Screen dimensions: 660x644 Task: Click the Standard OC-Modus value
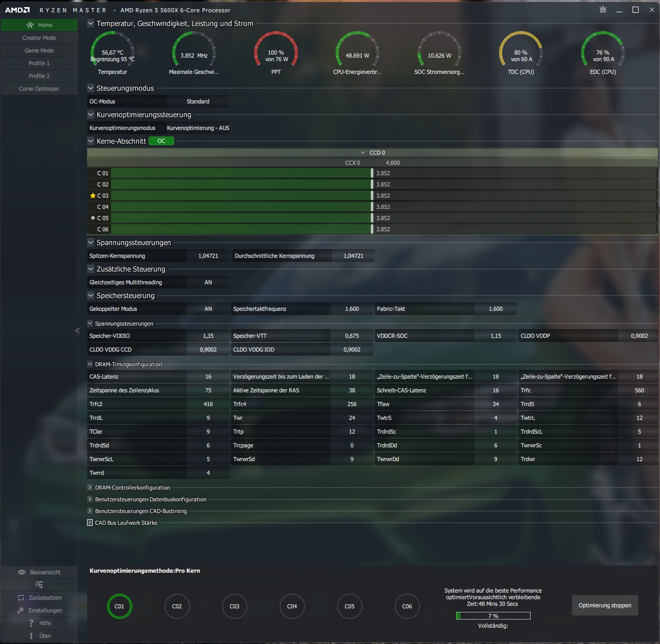(198, 101)
